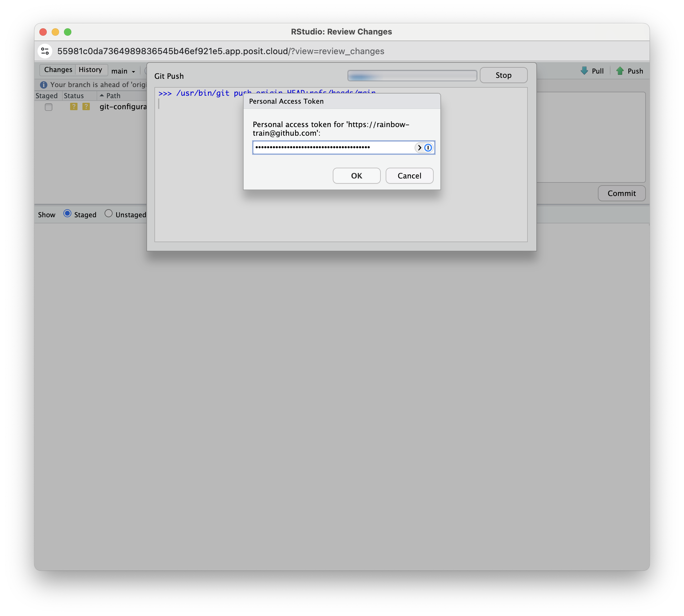This screenshot has width=684, height=616.
Task: Switch to the Changes tab
Action: [58, 70]
